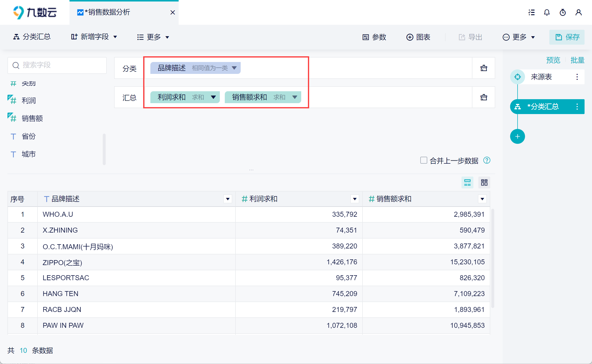This screenshot has width=592, height=364.
Task: Add a 图表 chart
Action: tap(418, 37)
